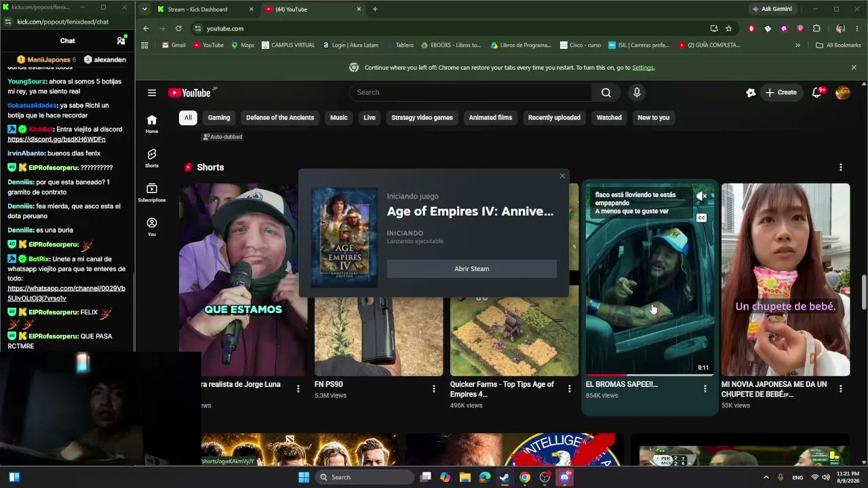Open the Gmail bookmark
Image resolution: width=868 pixels, height=488 pixels.
tap(174, 45)
